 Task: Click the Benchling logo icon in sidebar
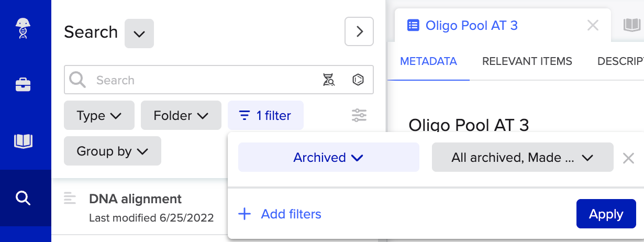tap(23, 29)
